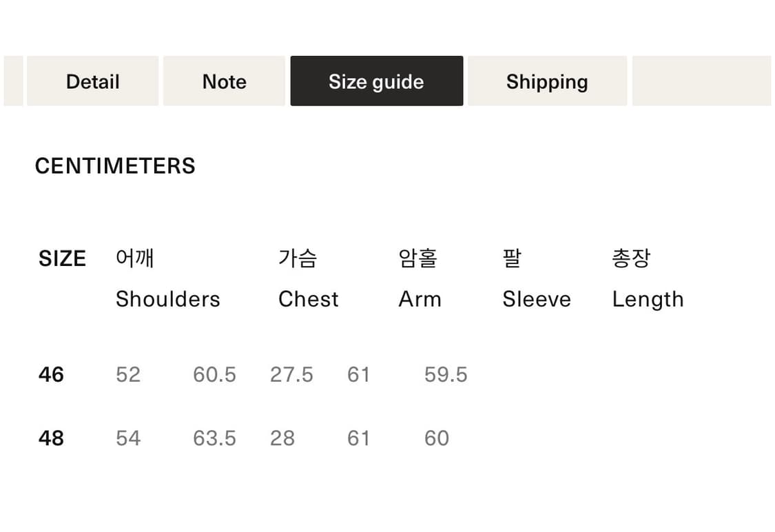
Task: Click size 48 row label
Action: (x=51, y=438)
